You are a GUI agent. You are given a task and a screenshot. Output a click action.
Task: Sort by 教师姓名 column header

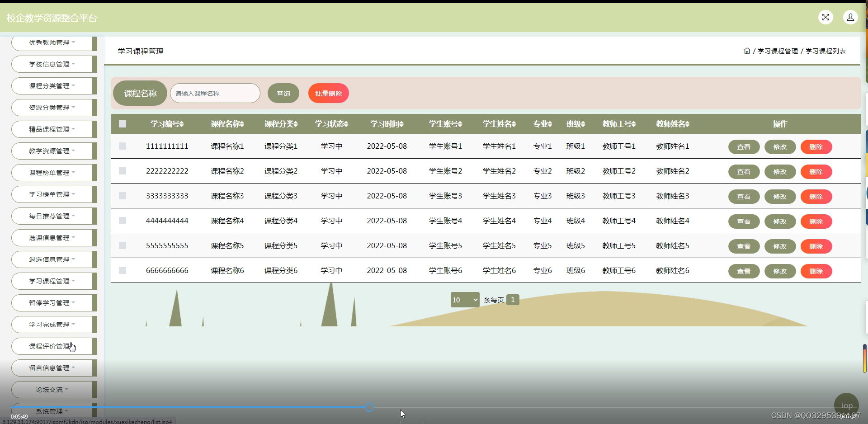673,124
